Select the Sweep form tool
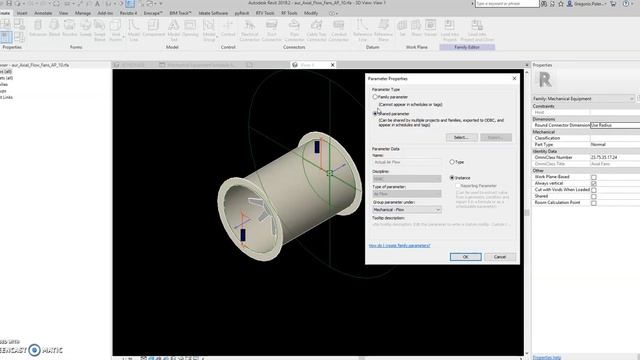Screen dimensions: 640x360 click(85, 29)
